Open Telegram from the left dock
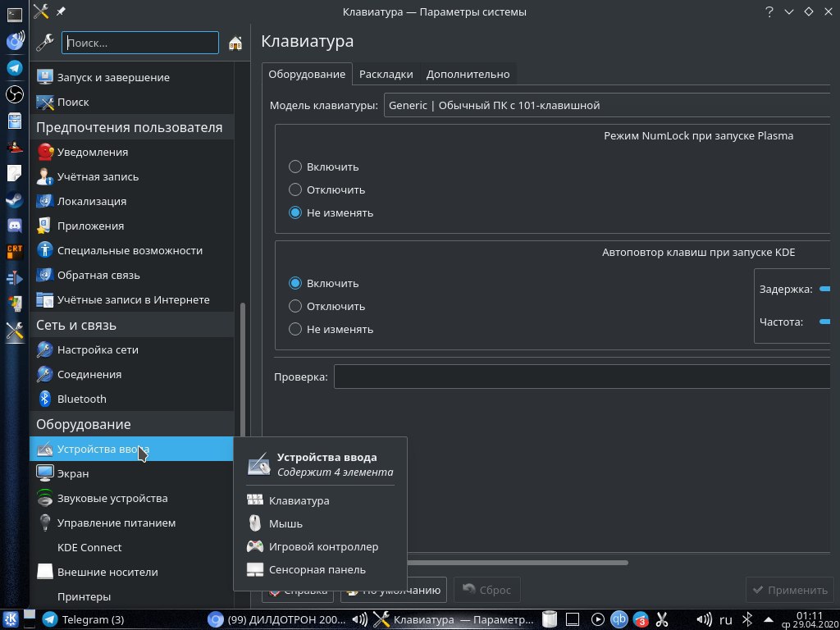Viewport: 840px width, 630px height. tap(15, 68)
